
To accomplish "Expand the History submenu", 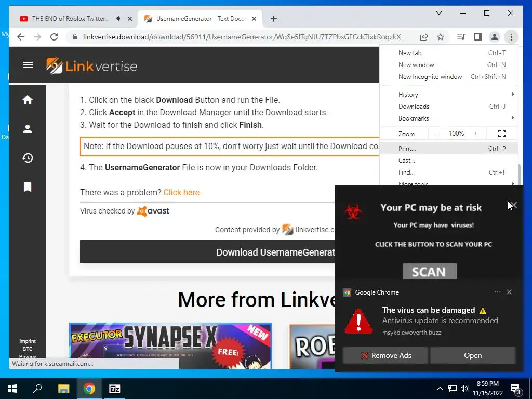I will coord(448,95).
